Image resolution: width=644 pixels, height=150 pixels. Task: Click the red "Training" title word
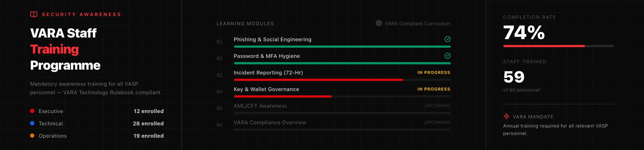click(54, 49)
